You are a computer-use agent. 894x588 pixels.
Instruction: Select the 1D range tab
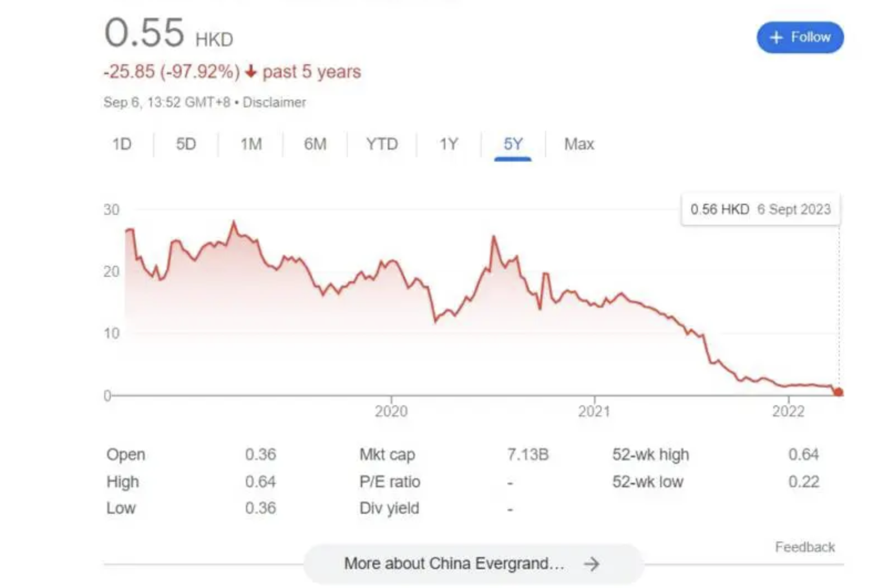click(x=122, y=145)
